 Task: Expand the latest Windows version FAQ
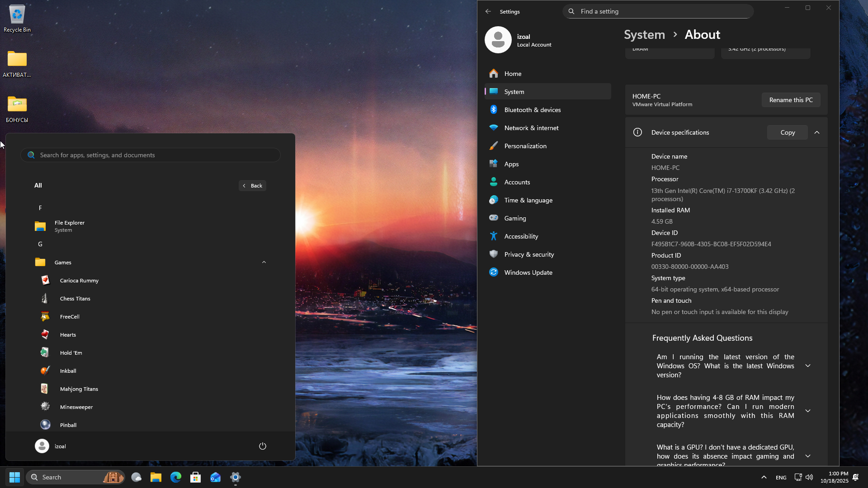tap(808, 366)
